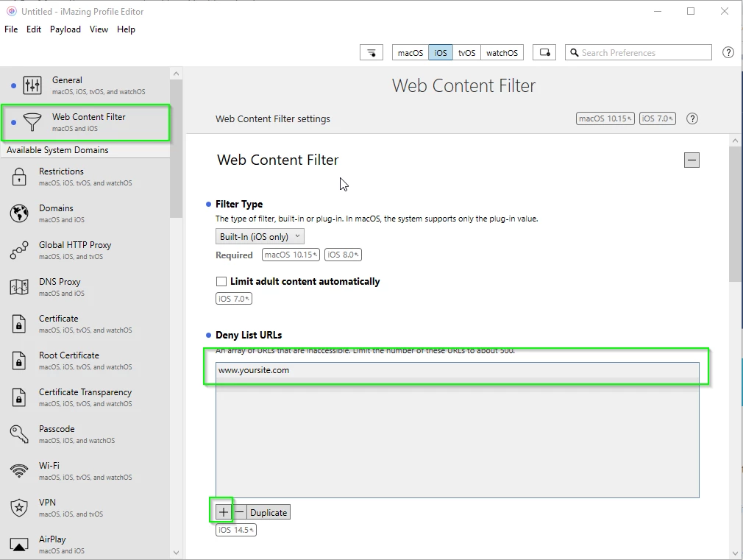Screen dimensions: 743x560
Task: Click sidebar scrollbar down arrow
Action: [x=177, y=553]
